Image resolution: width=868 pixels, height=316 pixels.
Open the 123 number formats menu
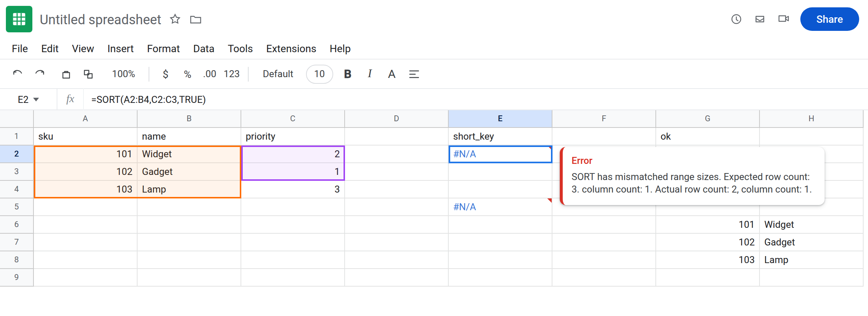[232, 74]
